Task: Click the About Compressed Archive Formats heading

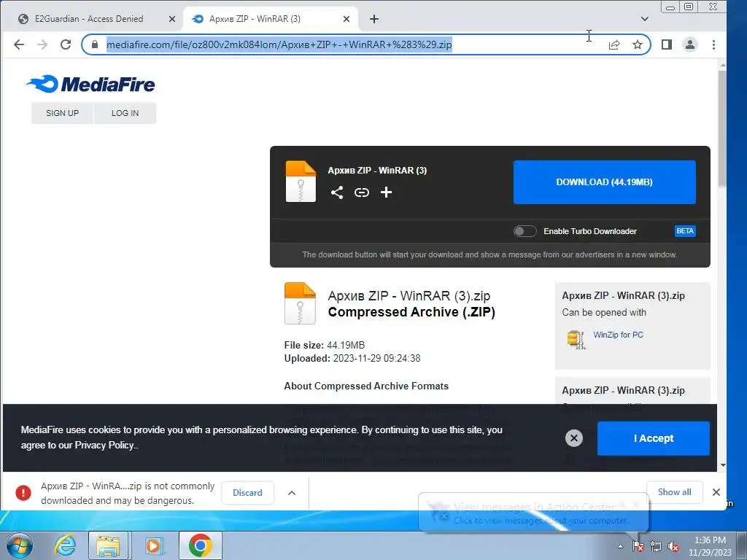Action: click(366, 386)
